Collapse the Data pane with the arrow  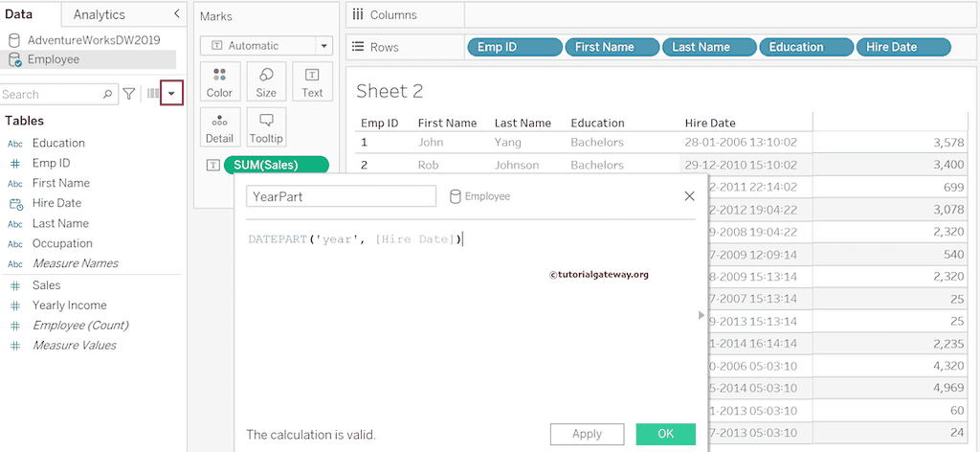[x=177, y=13]
